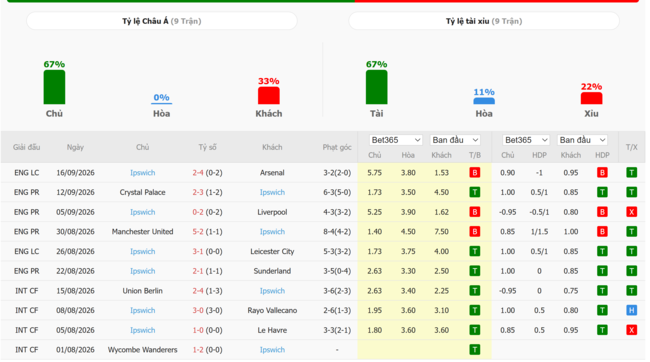Click green T HDP badge in Union Berlin row
The height and width of the screenshot is (362, 650).
(602, 291)
